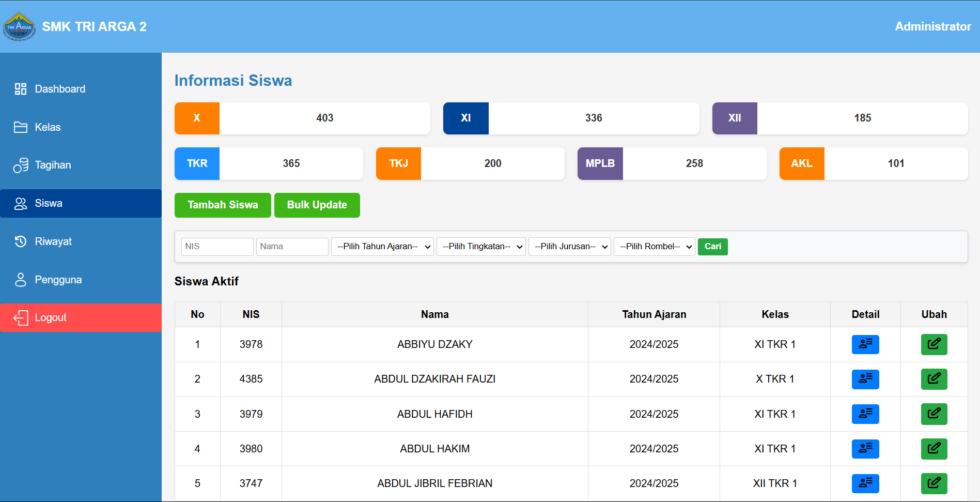Click the Bulk Update button
Screen dimensions: 980x502
(x=317, y=205)
